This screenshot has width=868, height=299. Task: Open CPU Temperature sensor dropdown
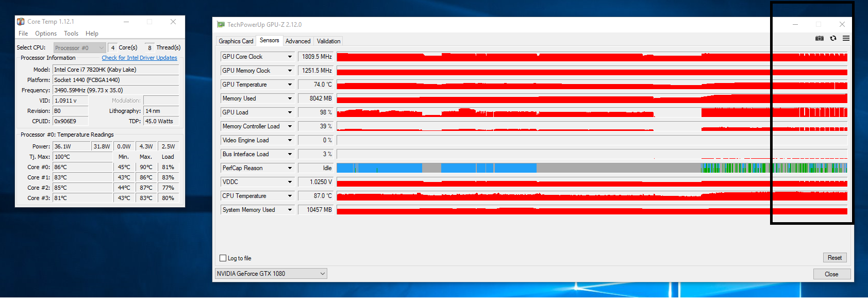point(290,196)
